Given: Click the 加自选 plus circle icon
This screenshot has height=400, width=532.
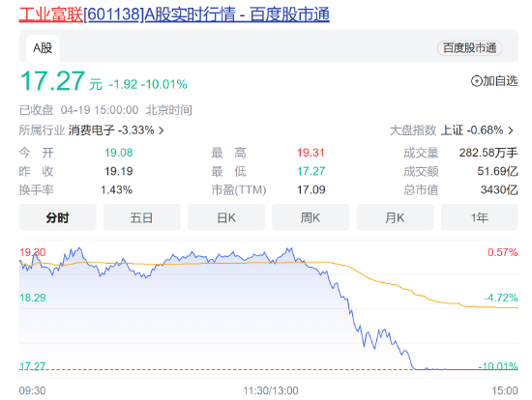Looking at the screenshot, I should (x=476, y=81).
